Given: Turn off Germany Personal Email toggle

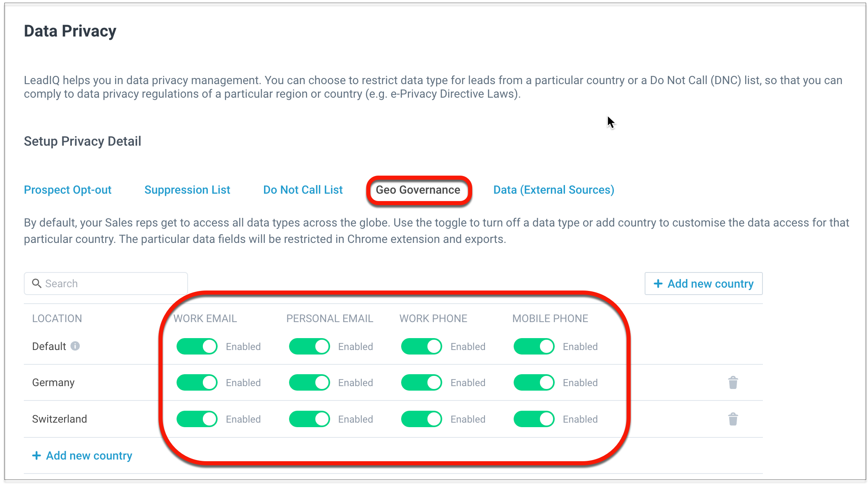Looking at the screenshot, I should click(309, 382).
